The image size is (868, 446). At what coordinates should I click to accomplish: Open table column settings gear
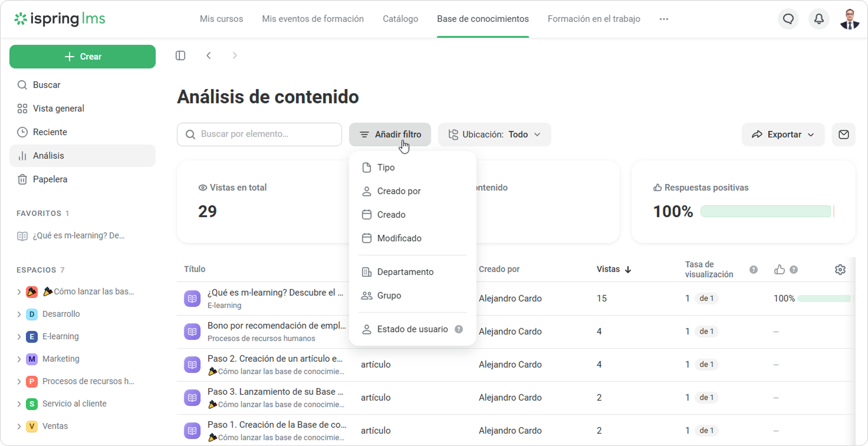pos(840,270)
